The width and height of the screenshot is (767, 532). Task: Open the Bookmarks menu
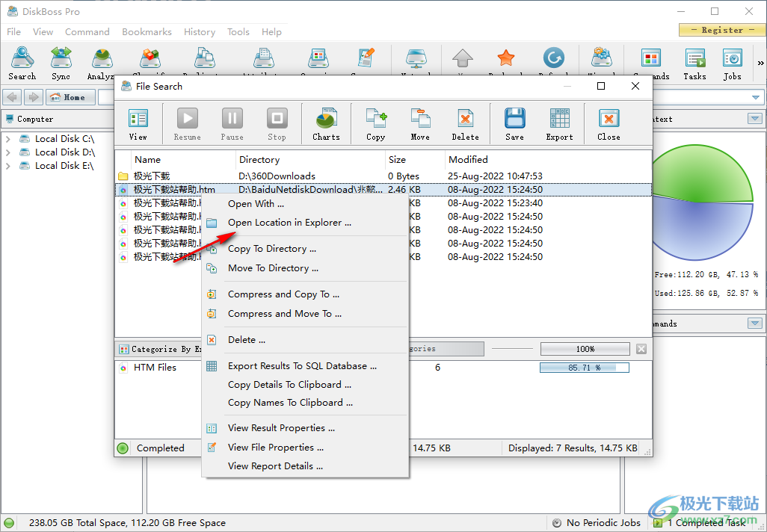147,32
